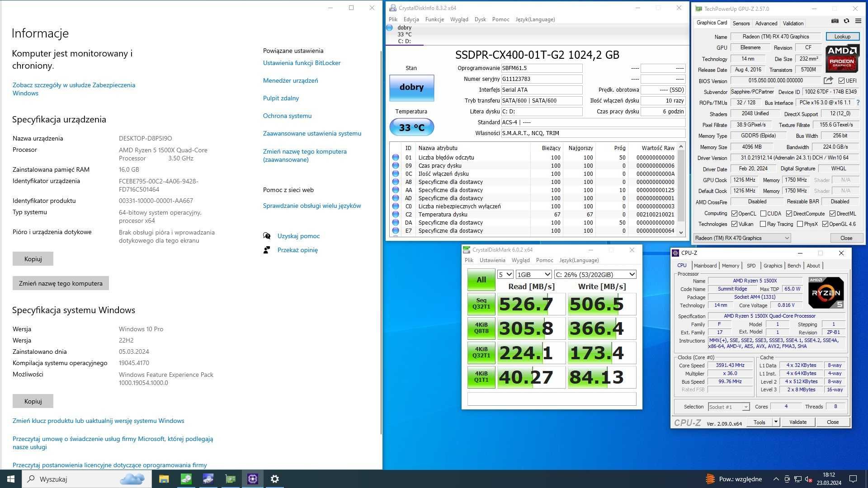This screenshot has width=868, height=488.
Task: Toggle the CUDA checkbox
Action: click(x=763, y=214)
